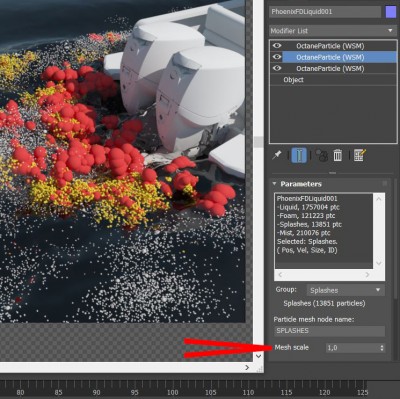Viewport: 400px width, 399px height.
Task: Select the third OctaneParticle (WSM) entry
Action: tap(330, 68)
